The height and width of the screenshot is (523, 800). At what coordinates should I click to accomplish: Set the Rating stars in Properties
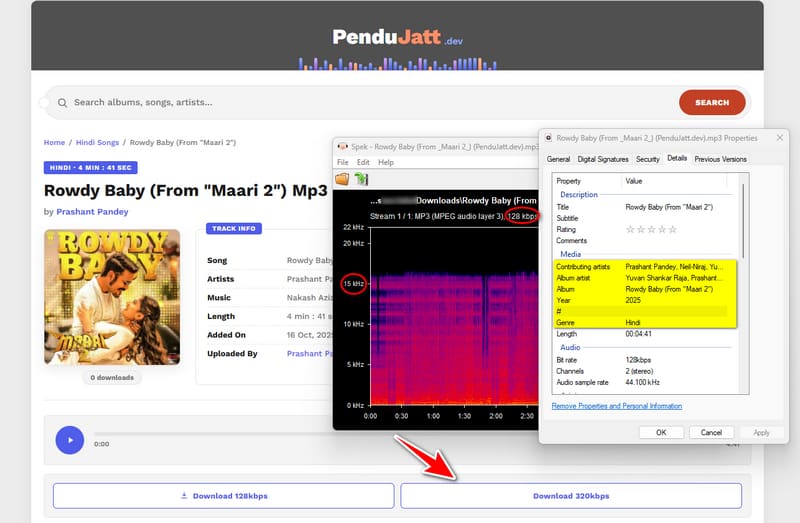pyautogui.click(x=652, y=230)
